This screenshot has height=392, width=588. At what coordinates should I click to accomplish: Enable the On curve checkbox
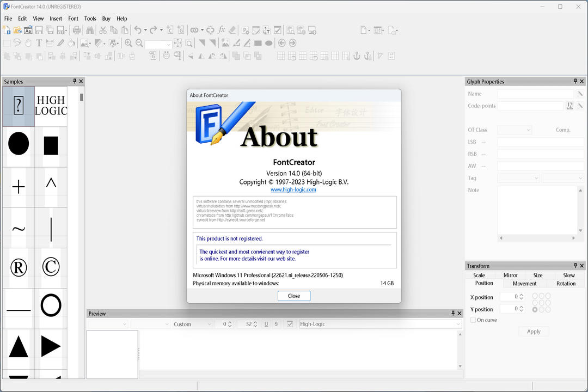473,320
